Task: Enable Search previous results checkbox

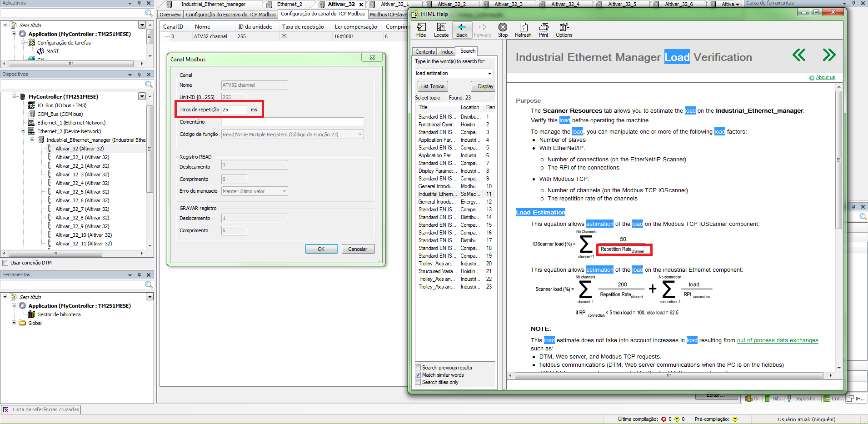Action: tap(418, 368)
